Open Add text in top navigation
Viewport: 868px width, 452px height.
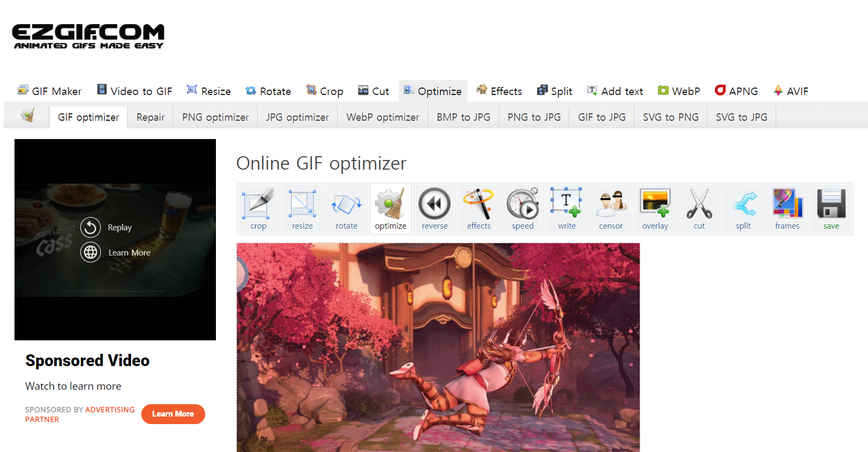point(615,91)
